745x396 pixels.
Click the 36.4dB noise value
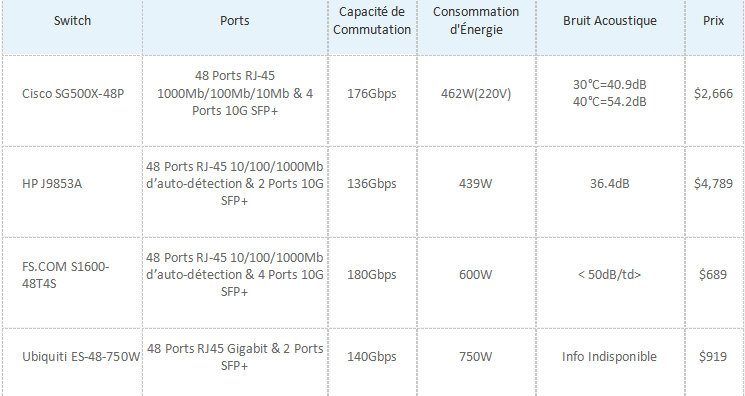click(610, 184)
